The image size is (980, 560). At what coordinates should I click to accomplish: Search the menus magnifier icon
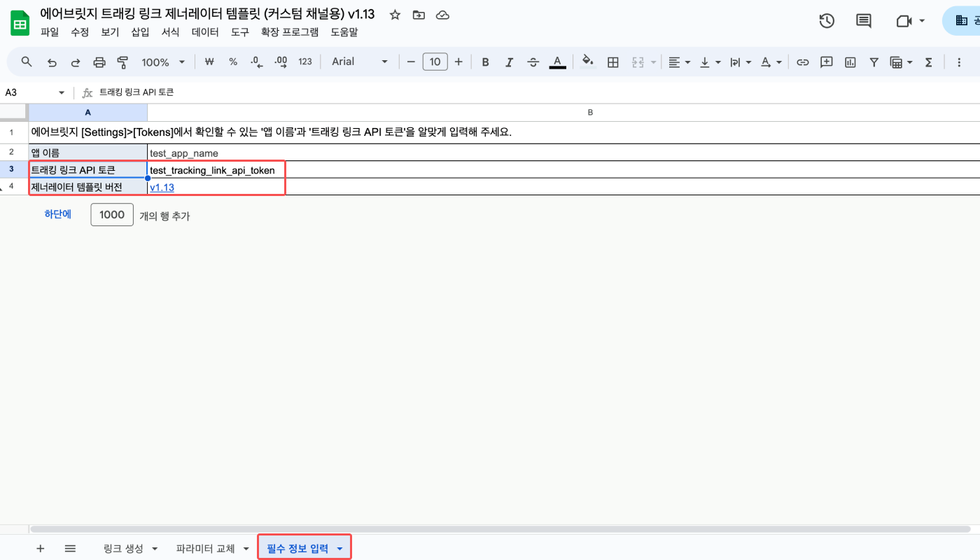point(27,62)
